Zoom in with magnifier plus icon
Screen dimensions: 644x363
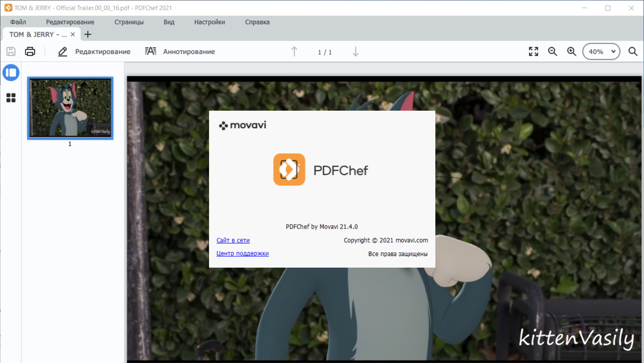(x=572, y=52)
